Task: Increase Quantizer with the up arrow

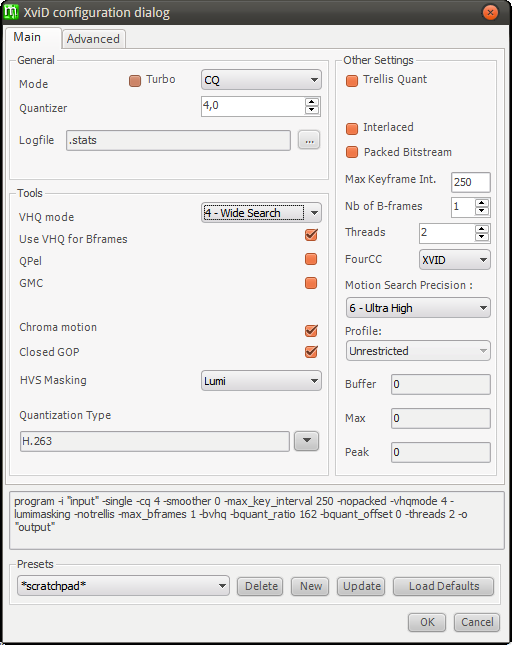Action: (x=312, y=102)
